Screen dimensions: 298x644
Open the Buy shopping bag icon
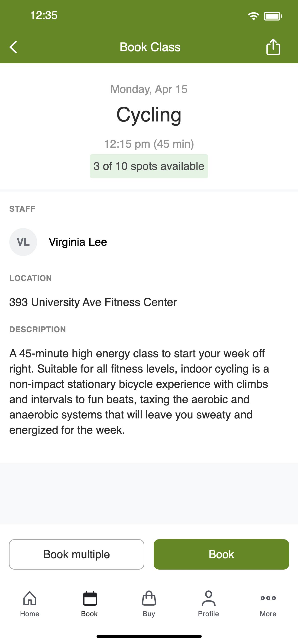149,598
